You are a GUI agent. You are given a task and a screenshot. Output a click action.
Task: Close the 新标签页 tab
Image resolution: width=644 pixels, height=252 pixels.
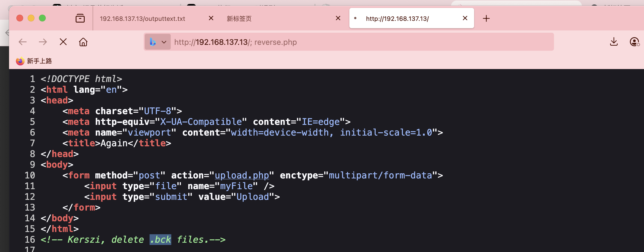pos(338,18)
